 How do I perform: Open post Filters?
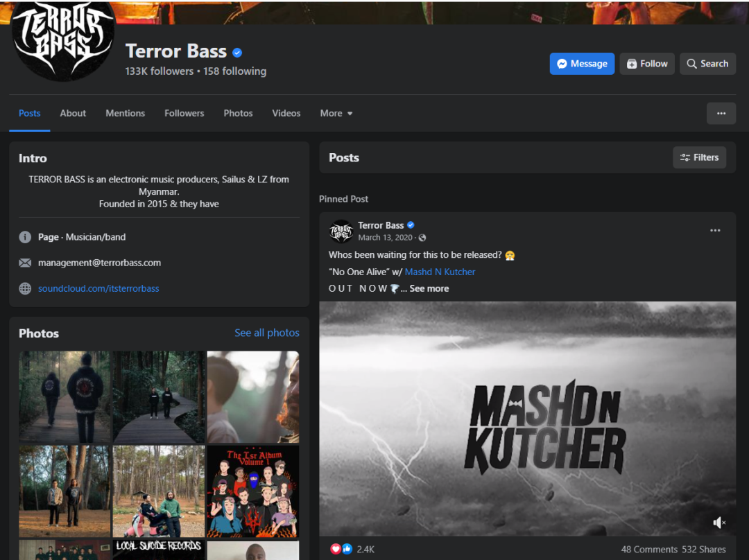(x=699, y=157)
